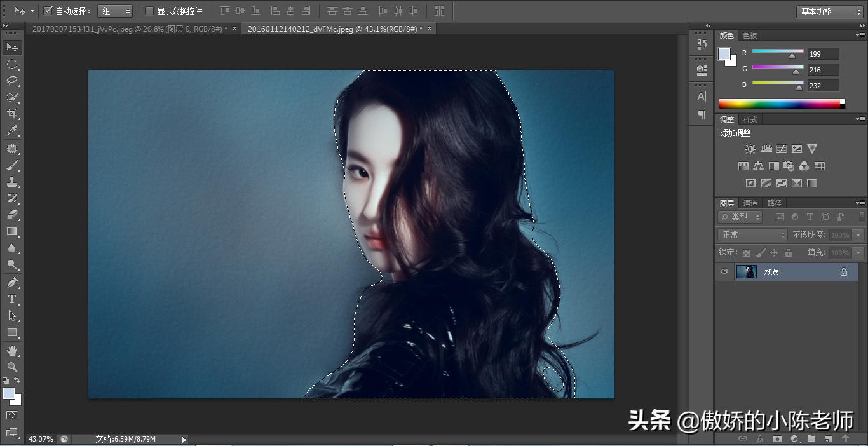Select the Move tool
The height and width of the screenshot is (446, 868).
pos(13,47)
